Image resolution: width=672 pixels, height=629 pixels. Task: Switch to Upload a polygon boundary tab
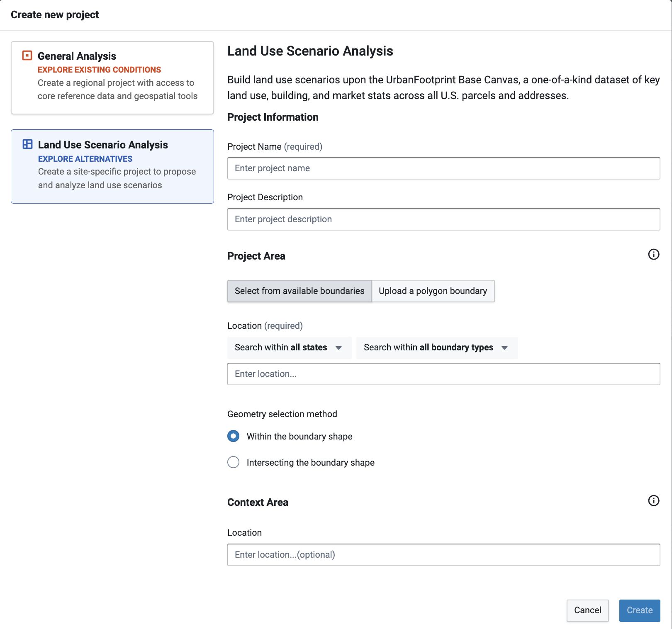pos(433,291)
